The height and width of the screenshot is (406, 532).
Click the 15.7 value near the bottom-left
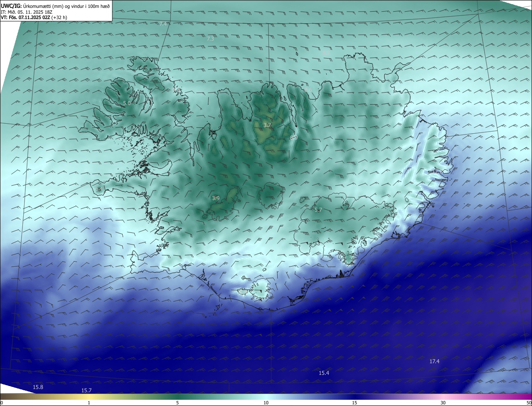pyautogui.click(x=86, y=390)
